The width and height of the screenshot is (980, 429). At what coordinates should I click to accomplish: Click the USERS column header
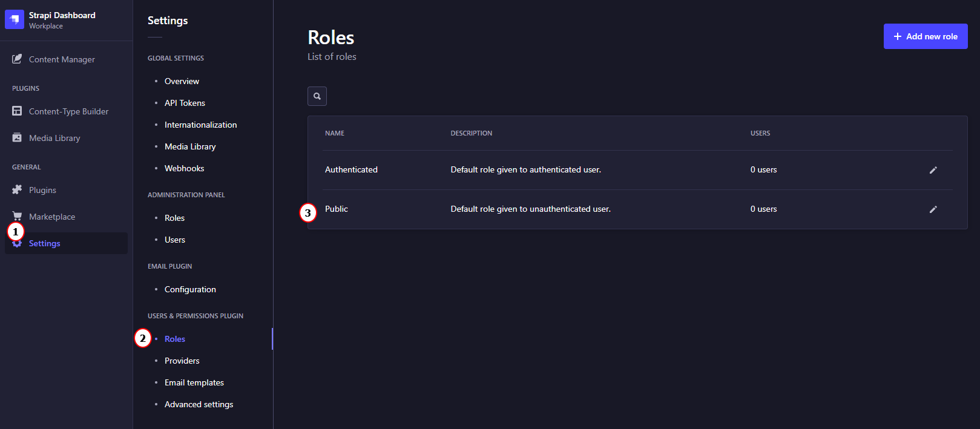pos(760,133)
